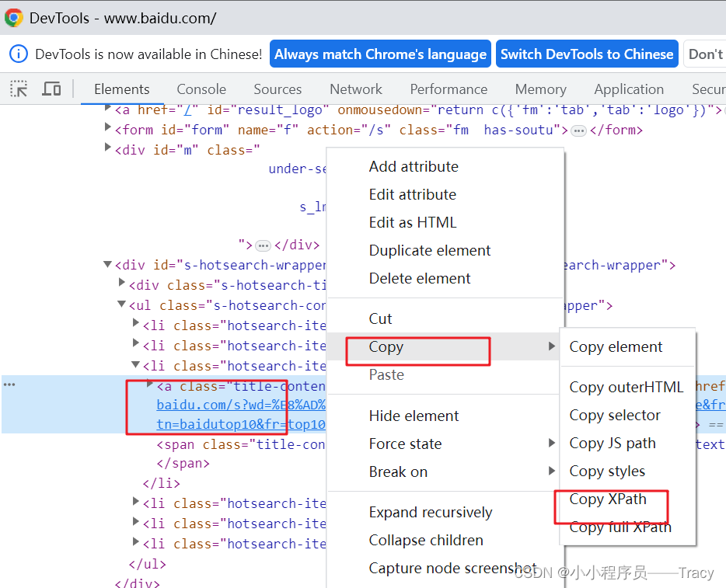Select the closing </ul> tag row

tap(147, 565)
